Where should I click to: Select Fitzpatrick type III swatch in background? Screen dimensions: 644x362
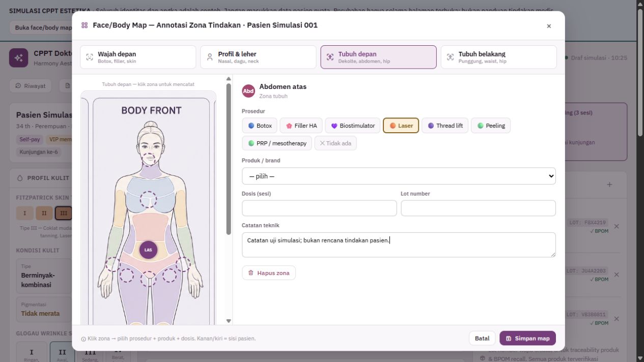(x=64, y=213)
